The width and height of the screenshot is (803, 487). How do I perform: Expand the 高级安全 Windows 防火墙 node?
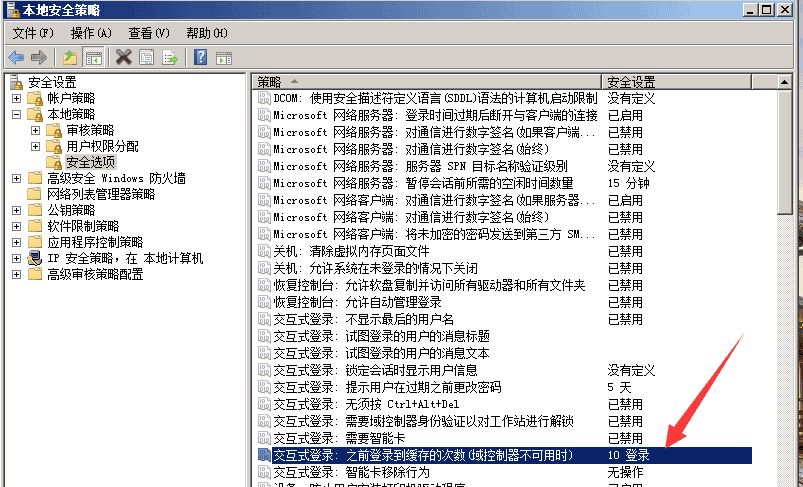16,178
